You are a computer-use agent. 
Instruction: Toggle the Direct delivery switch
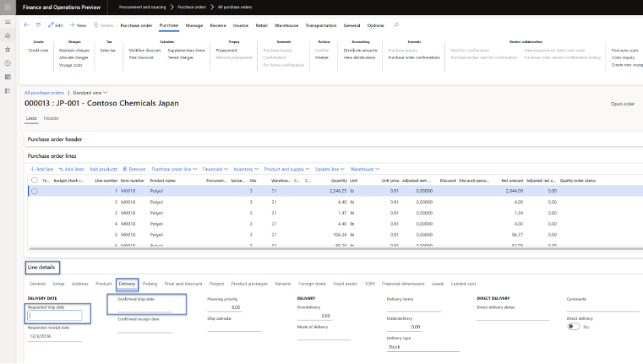click(574, 326)
